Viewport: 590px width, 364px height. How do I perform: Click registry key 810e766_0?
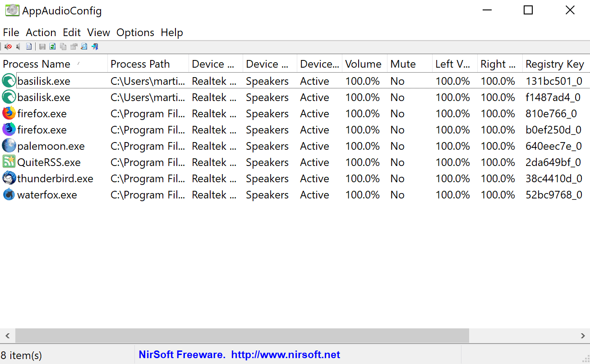point(551,114)
